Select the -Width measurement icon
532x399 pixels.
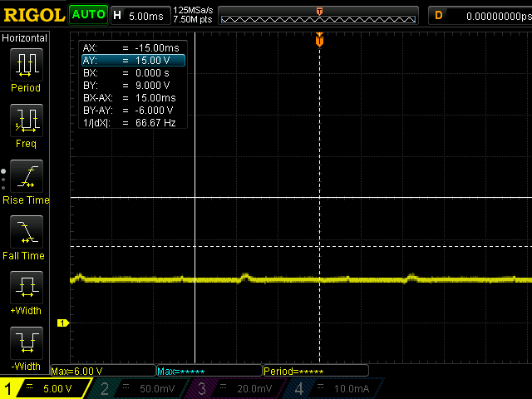coord(25,342)
